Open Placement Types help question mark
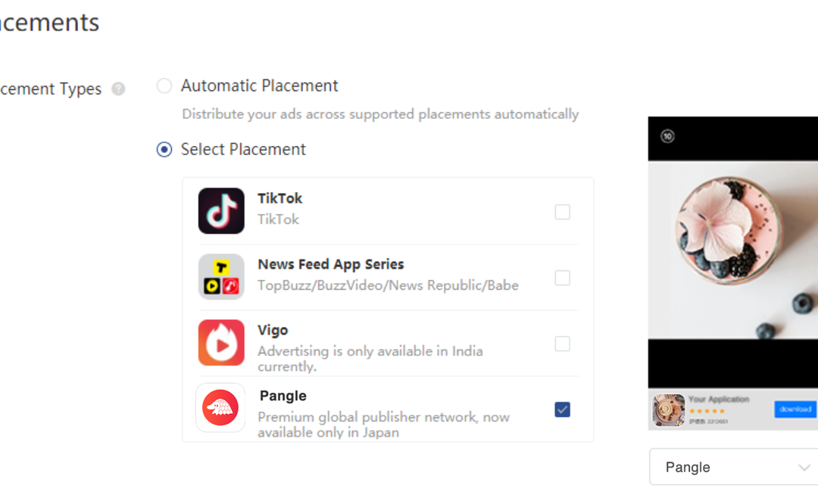818x504 pixels. click(x=118, y=89)
